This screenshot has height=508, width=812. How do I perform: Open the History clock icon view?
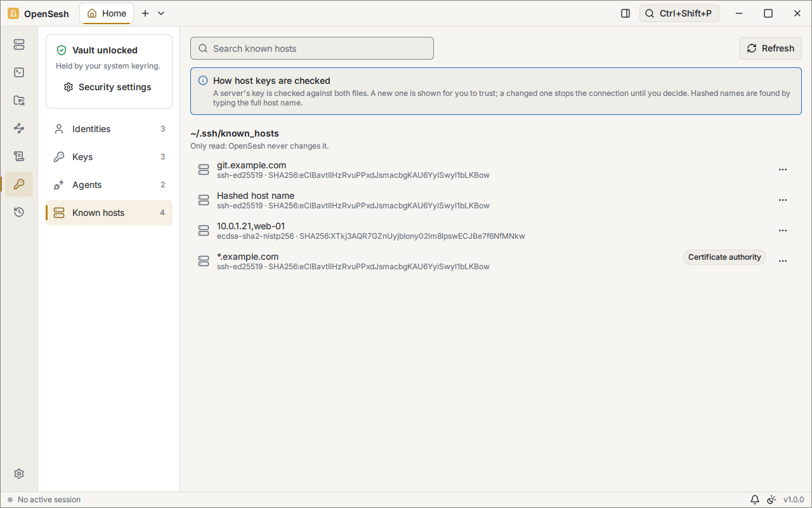click(19, 212)
